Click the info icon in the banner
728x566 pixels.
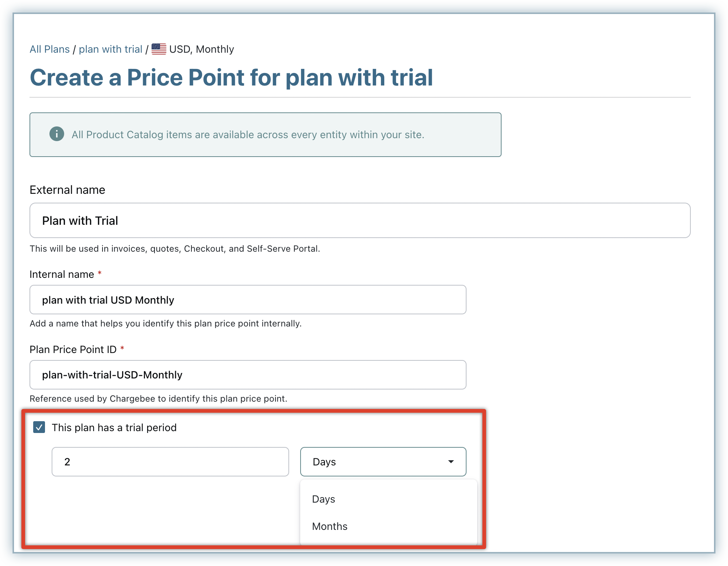coord(57,134)
